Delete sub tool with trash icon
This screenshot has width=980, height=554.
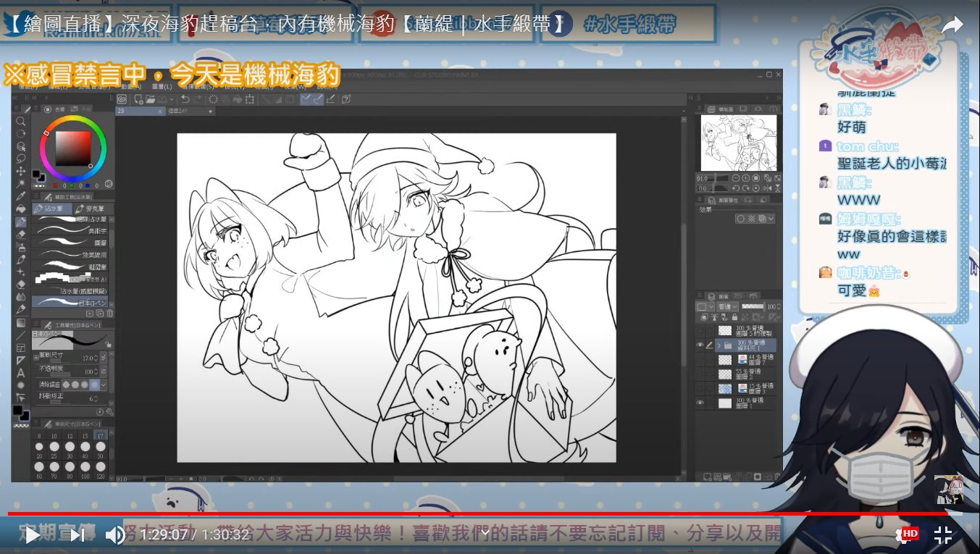pos(109,313)
